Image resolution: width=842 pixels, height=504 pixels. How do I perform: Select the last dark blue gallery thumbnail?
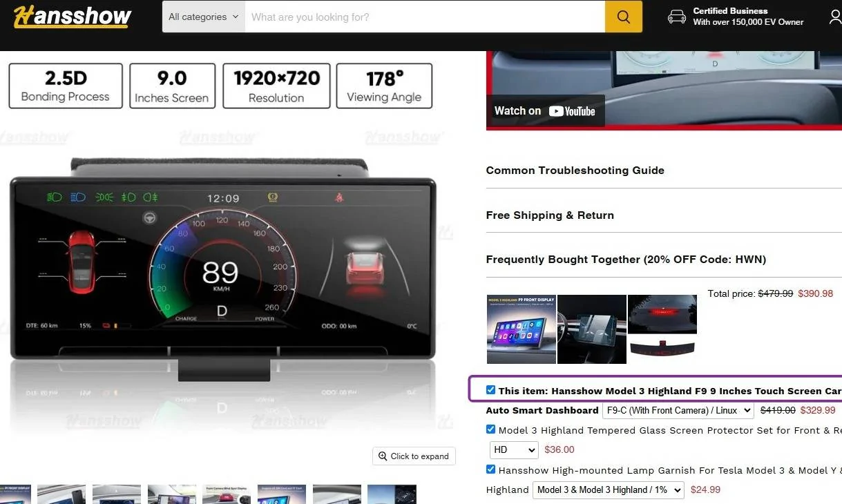(392, 494)
